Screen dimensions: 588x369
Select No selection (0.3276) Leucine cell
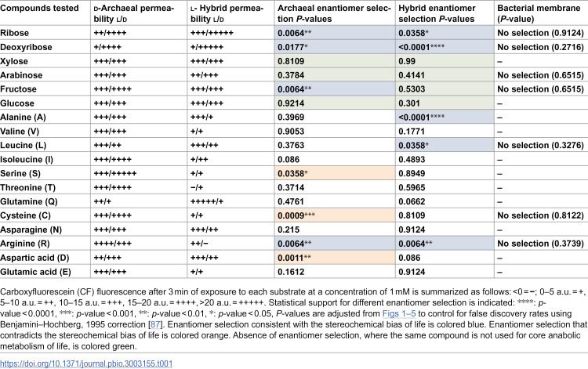coord(540,146)
